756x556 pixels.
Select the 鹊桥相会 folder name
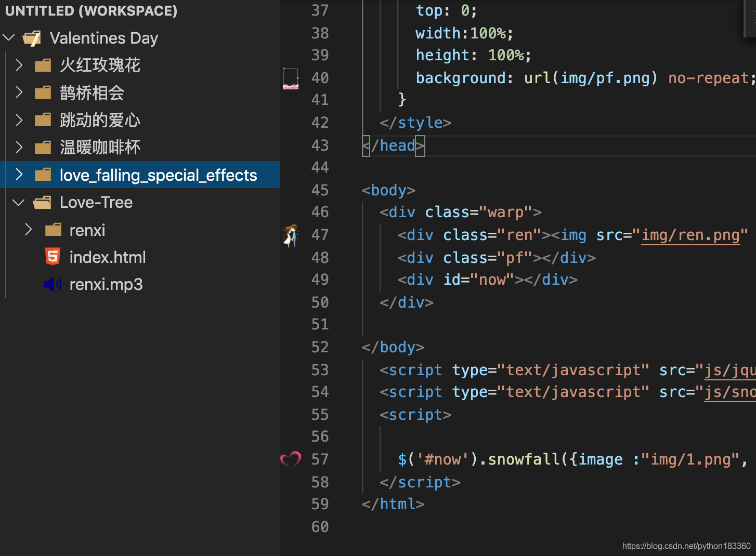pos(92,93)
